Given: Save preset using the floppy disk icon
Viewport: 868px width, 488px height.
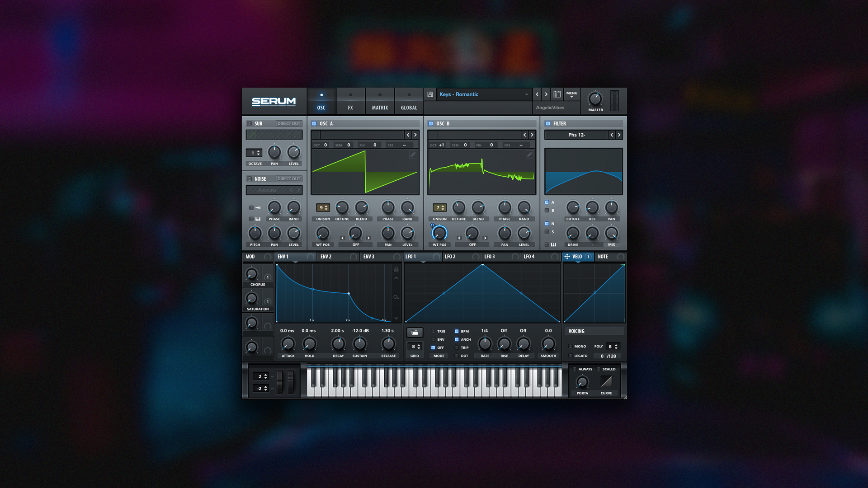Looking at the screenshot, I should (430, 94).
